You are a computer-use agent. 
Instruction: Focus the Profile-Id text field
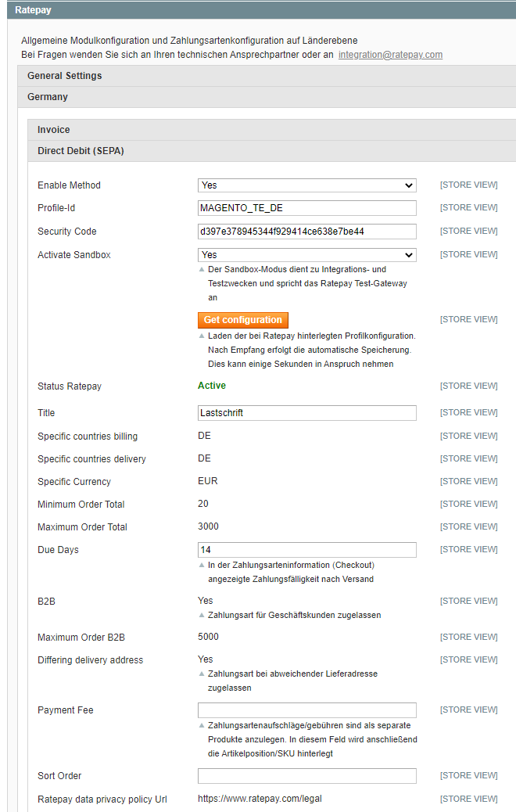tap(306, 208)
